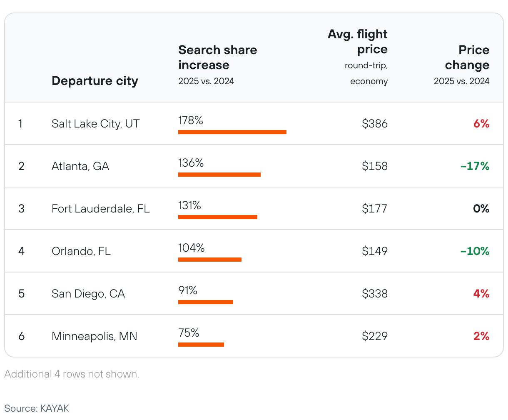The image size is (508, 420).
Task: Click the Departure city column header
Action: tap(95, 81)
